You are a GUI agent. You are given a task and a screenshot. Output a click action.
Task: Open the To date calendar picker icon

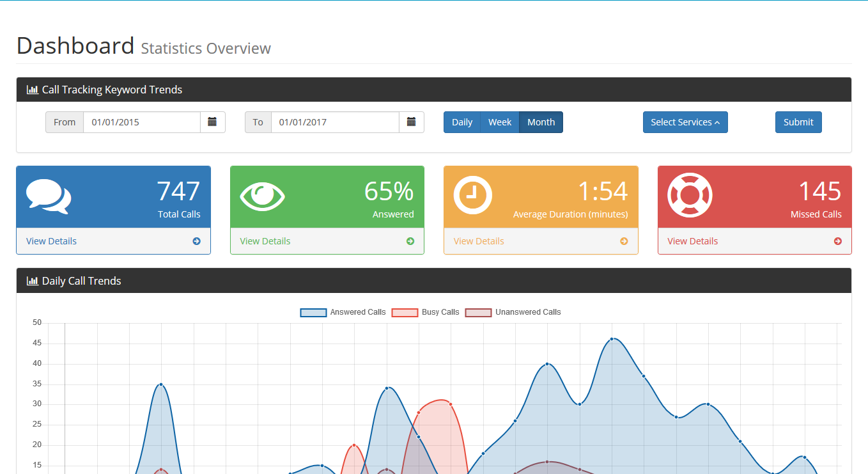coord(412,122)
